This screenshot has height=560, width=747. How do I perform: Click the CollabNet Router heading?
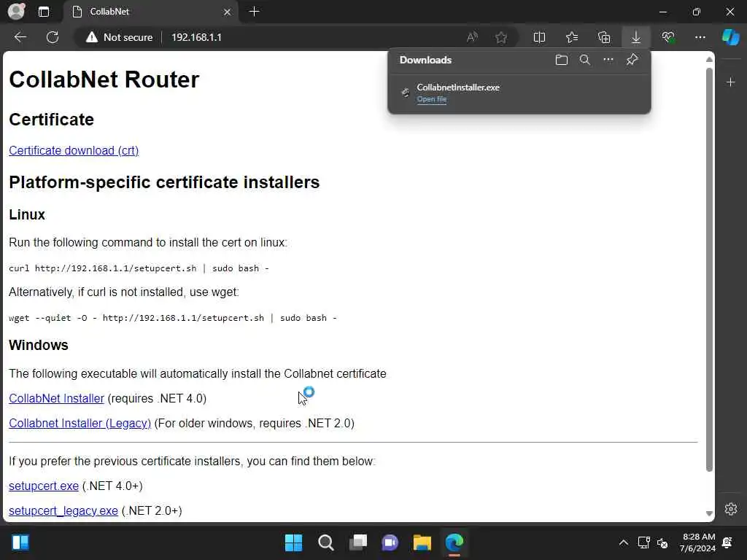104,79
